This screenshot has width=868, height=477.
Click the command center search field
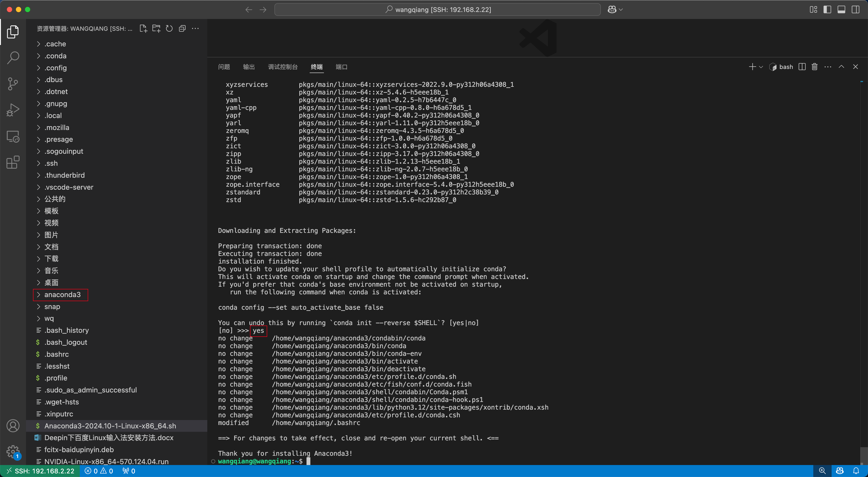tap(437, 9)
